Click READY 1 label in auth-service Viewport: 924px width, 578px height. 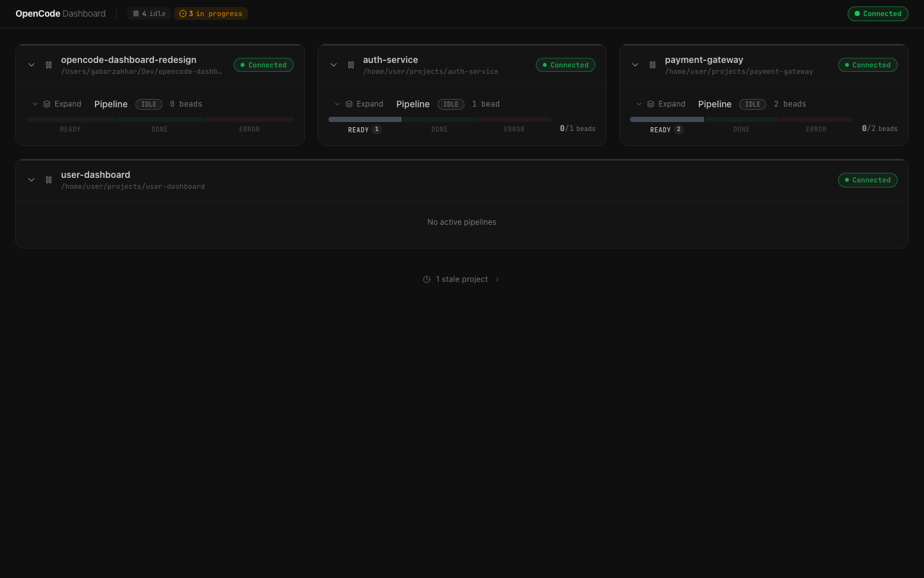(364, 130)
